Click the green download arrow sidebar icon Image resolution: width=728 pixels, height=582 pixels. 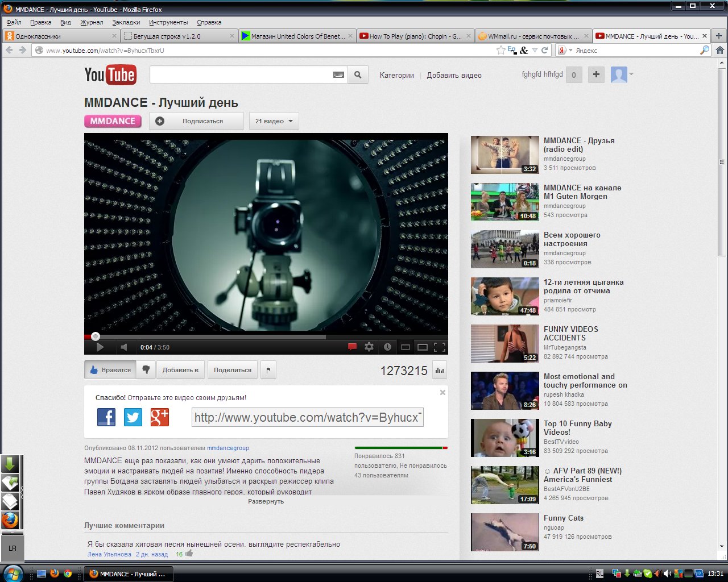pos(10,464)
